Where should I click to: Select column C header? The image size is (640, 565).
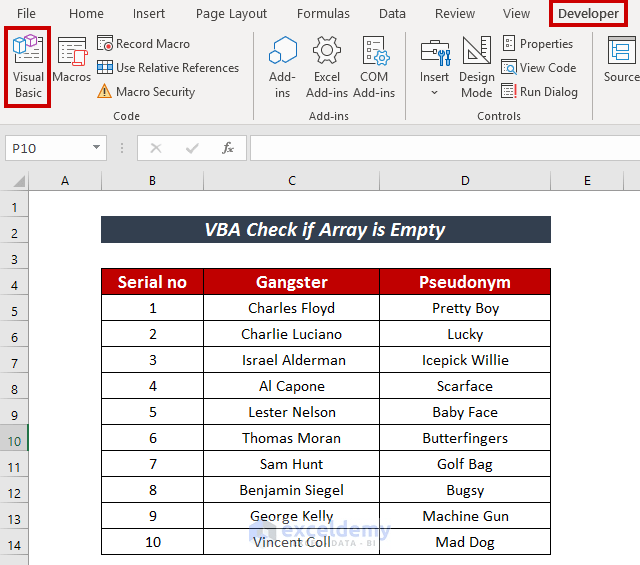click(x=291, y=180)
